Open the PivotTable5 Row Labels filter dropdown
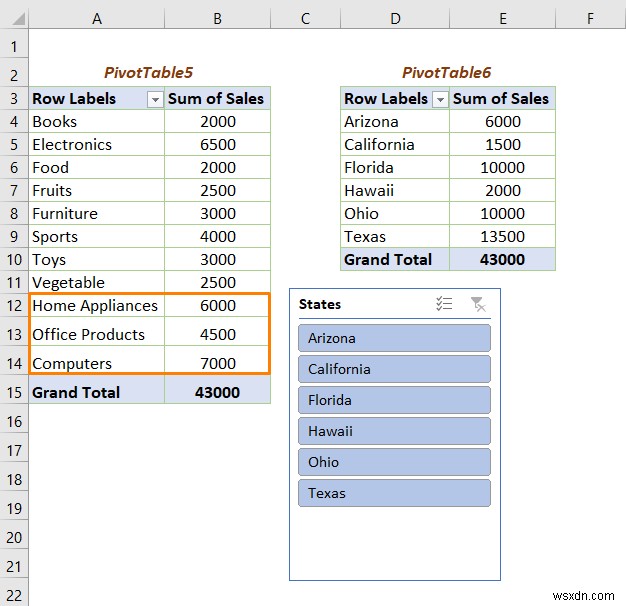The image size is (626, 606). click(x=155, y=99)
